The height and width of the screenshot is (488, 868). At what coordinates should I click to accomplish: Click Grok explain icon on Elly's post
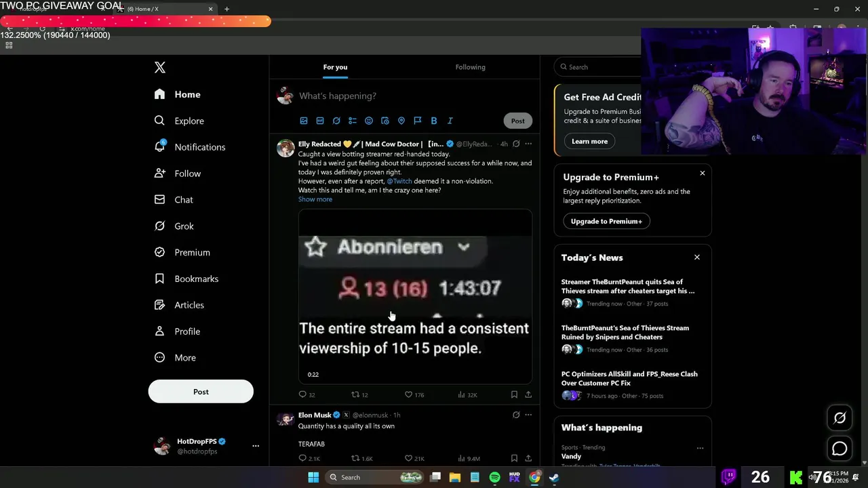pyautogui.click(x=516, y=144)
